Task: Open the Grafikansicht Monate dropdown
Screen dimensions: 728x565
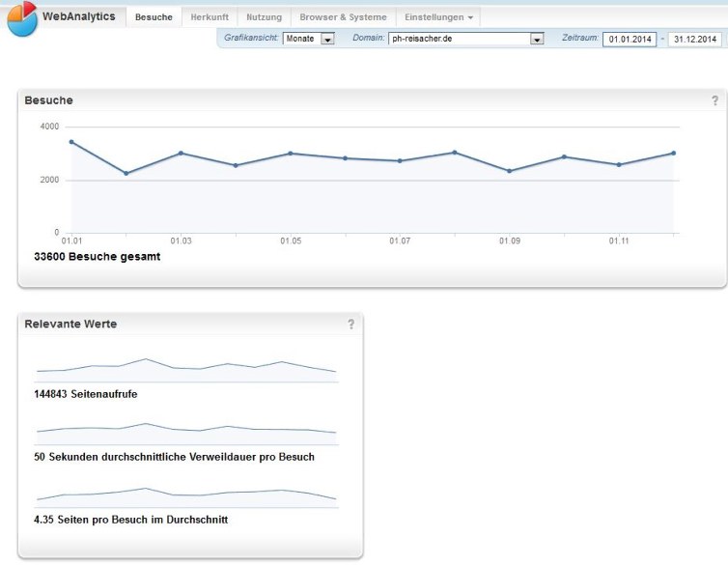Action: [x=309, y=39]
